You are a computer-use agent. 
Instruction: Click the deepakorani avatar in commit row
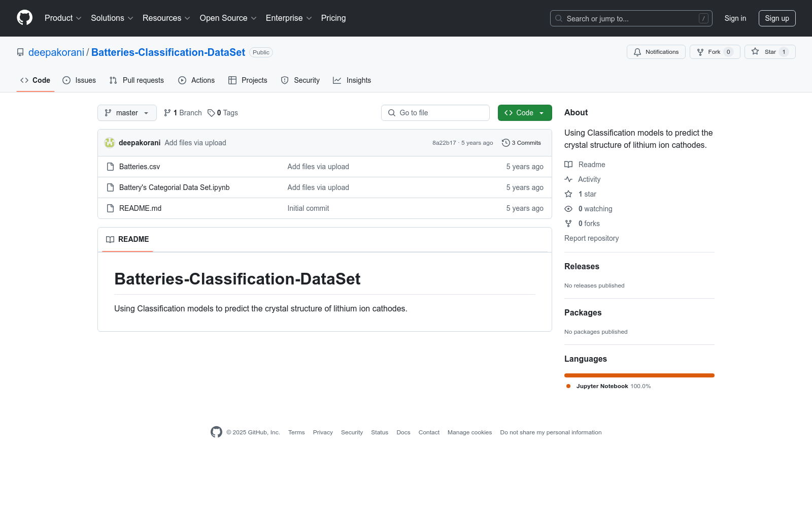(110, 143)
